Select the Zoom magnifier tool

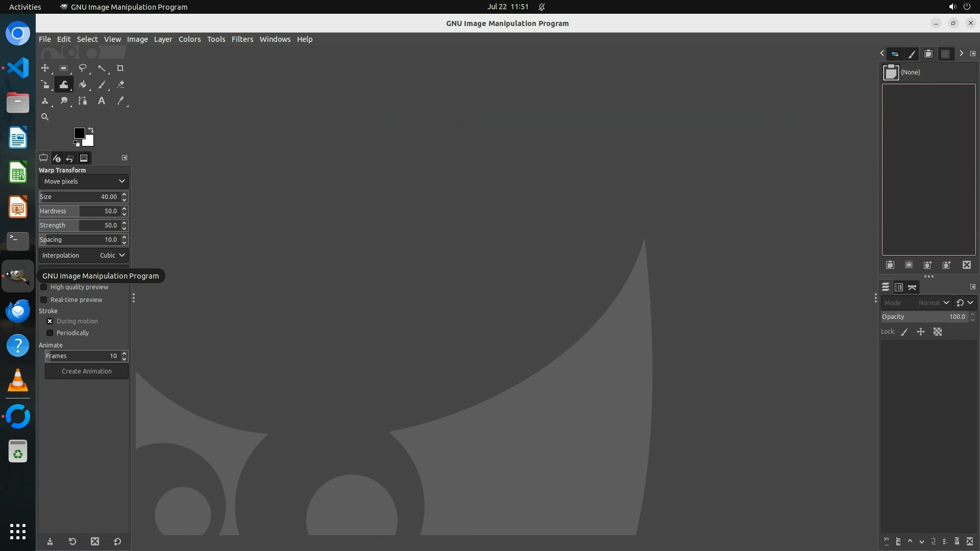point(45,117)
